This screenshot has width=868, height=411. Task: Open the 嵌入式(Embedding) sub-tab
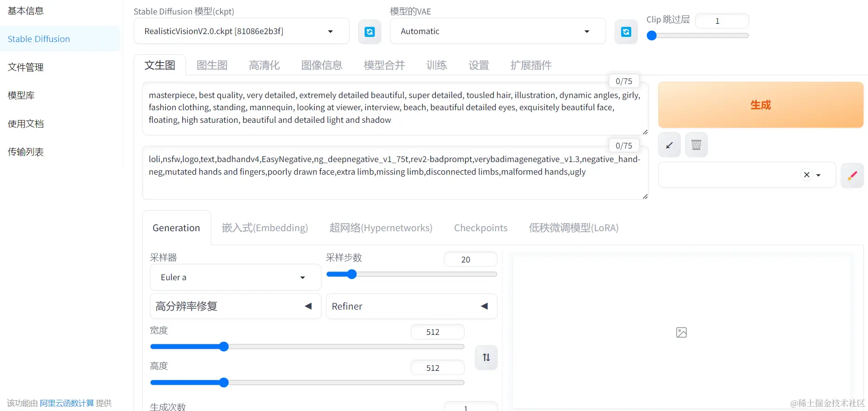[x=265, y=228]
